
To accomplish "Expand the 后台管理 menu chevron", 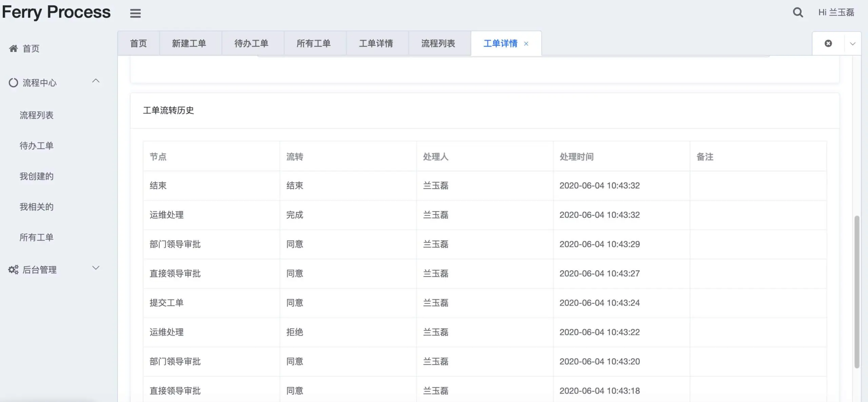I will pyautogui.click(x=96, y=268).
